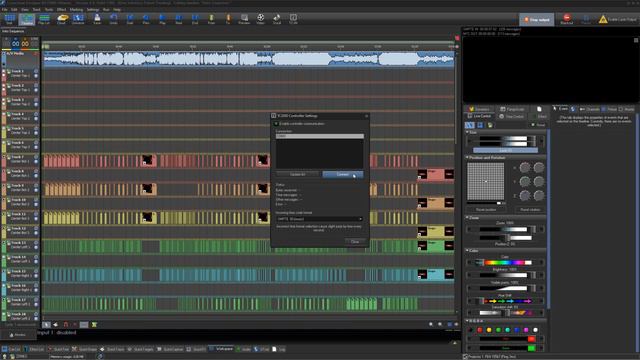Collapse the Zoom section
The height and width of the screenshot is (360, 640).
point(467,218)
